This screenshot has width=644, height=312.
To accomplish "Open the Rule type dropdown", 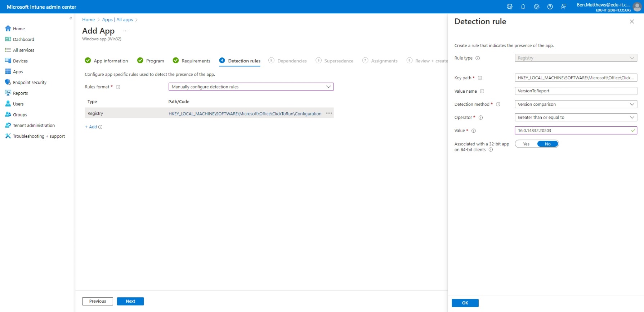I will pyautogui.click(x=576, y=58).
